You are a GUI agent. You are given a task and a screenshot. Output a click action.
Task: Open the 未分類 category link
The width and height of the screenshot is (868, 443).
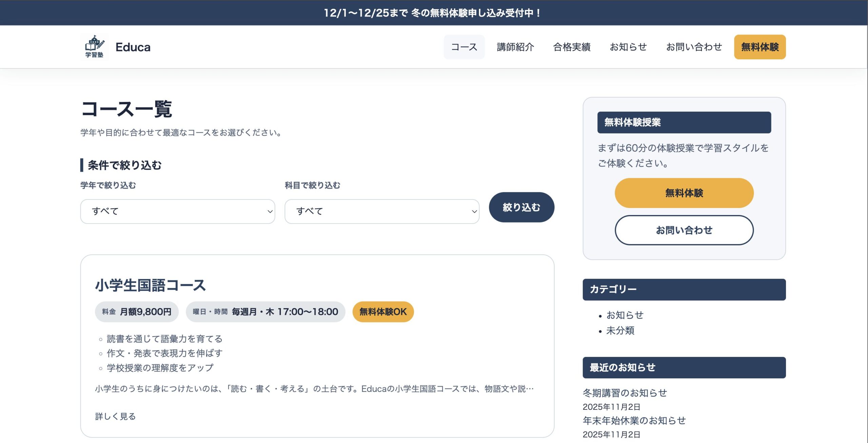coord(620,330)
